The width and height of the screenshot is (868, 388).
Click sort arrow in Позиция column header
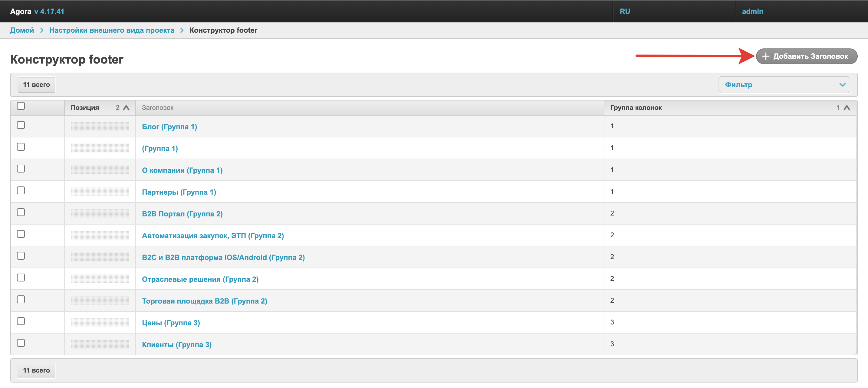pos(127,107)
